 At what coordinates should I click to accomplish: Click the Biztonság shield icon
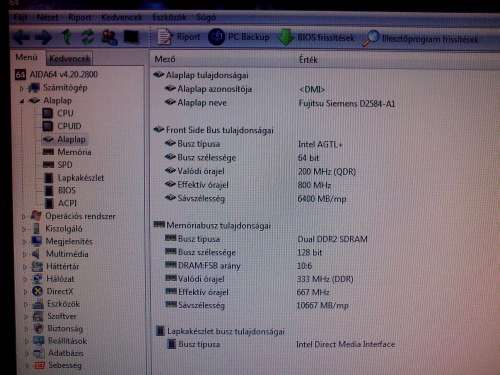(x=39, y=328)
